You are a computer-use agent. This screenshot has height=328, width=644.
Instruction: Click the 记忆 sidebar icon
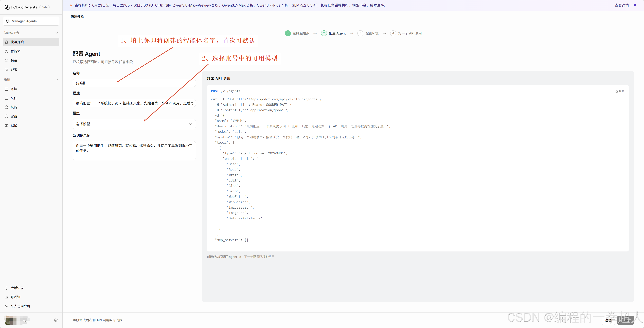click(x=7, y=125)
